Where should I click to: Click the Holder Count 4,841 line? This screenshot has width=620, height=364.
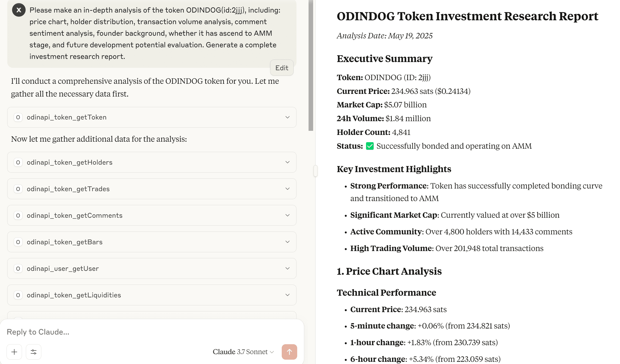point(374,132)
